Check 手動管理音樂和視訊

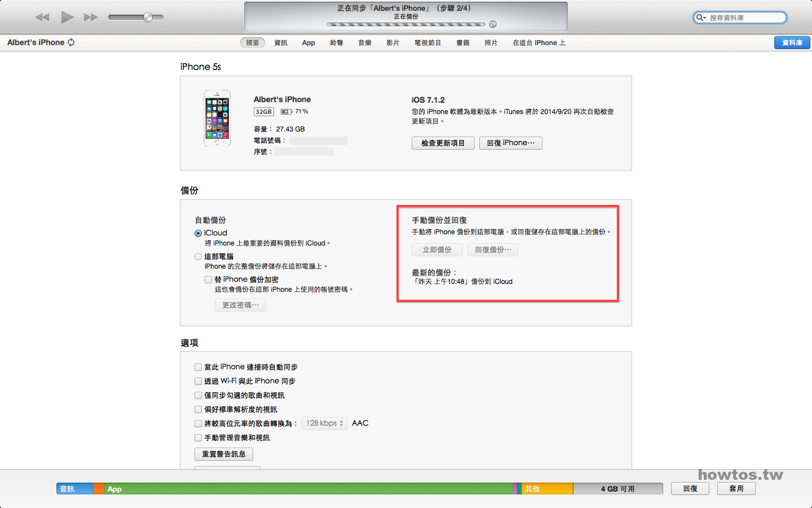coord(198,438)
